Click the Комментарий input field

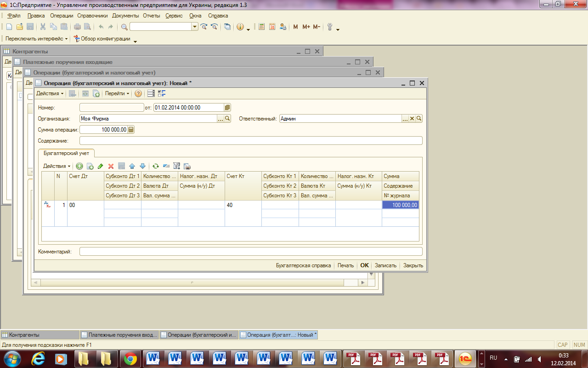(251, 252)
